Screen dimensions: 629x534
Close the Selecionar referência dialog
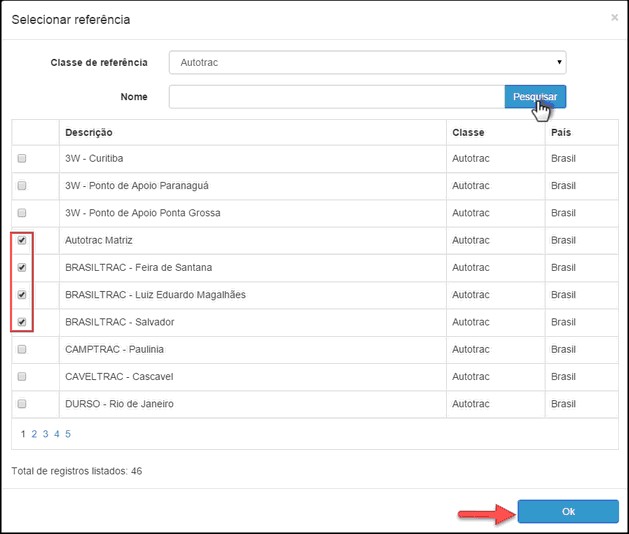[x=614, y=17]
